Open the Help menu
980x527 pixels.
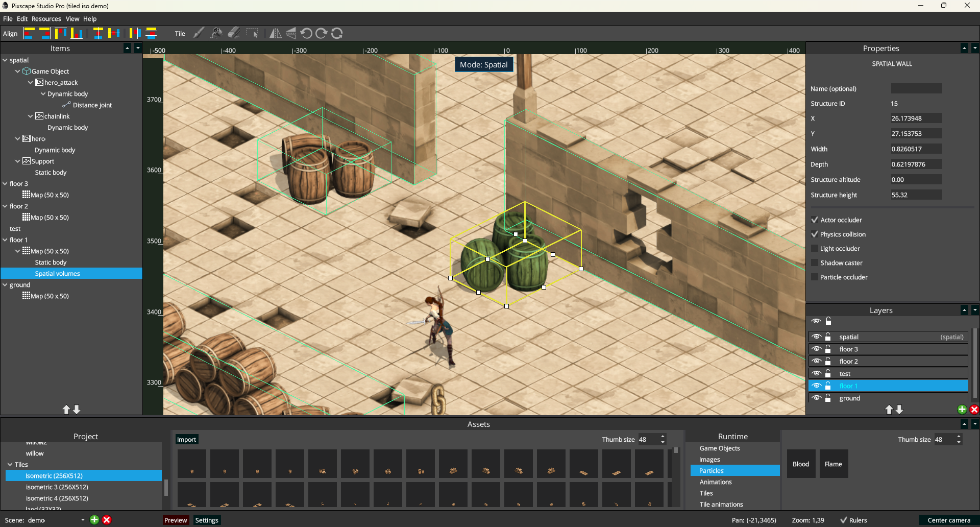[90, 19]
